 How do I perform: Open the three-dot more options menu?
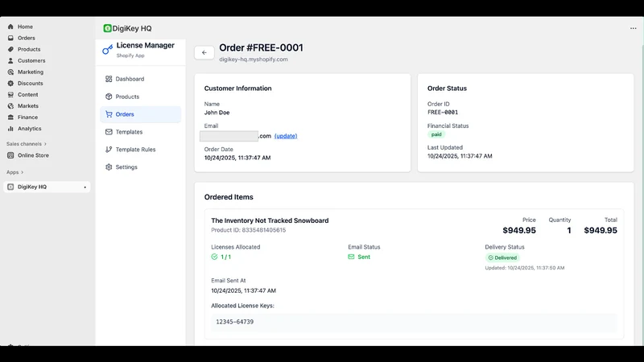633,28
